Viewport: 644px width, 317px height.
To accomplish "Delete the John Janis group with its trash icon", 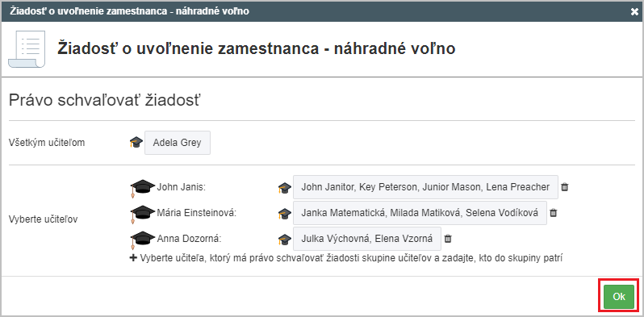I will click(565, 187).
